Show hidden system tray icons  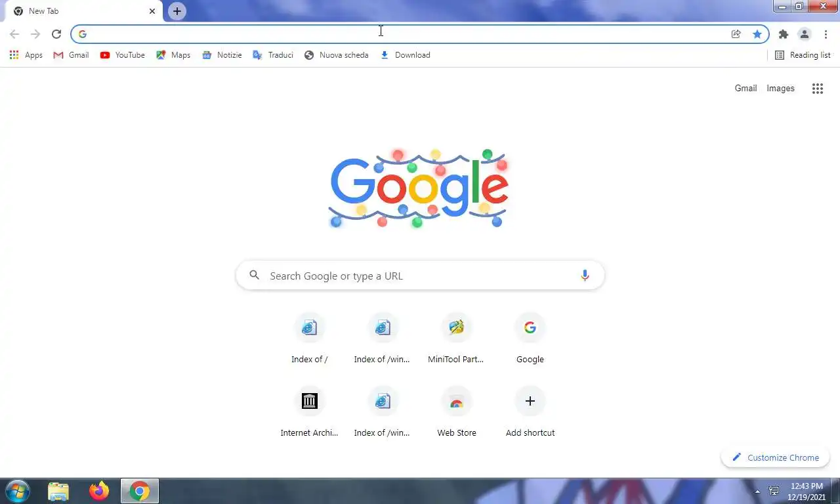tap(758, 492)
